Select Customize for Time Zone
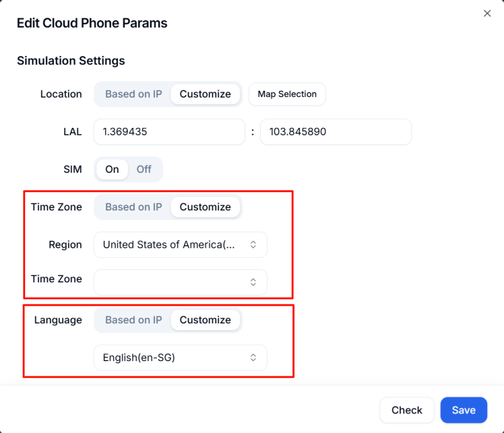This screenshot has height=433, width=504. coord(205,207)
